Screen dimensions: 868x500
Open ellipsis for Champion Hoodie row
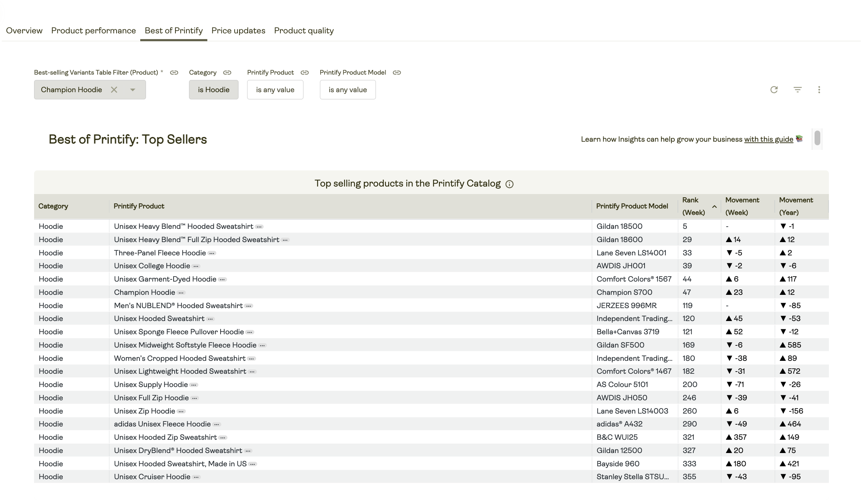(x=181, y=293)
